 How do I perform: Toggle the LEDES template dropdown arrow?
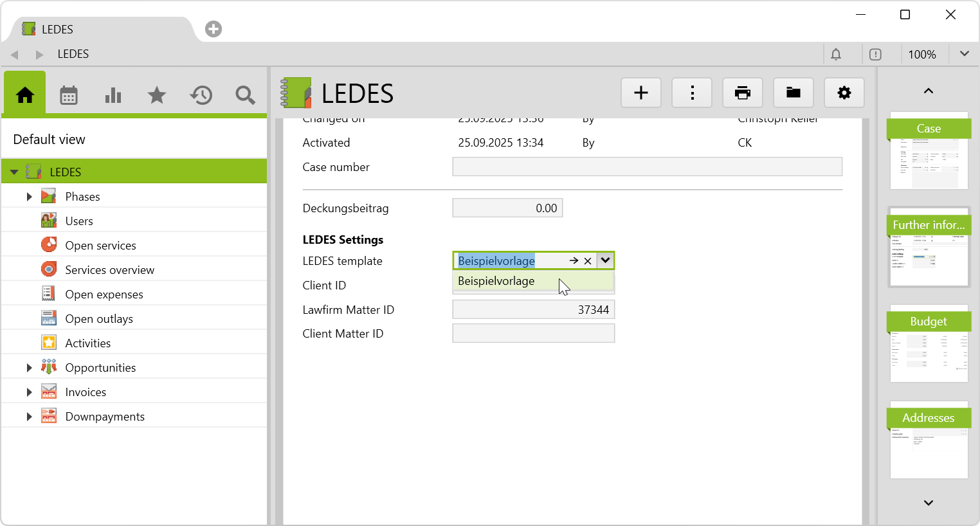point(605,260)
